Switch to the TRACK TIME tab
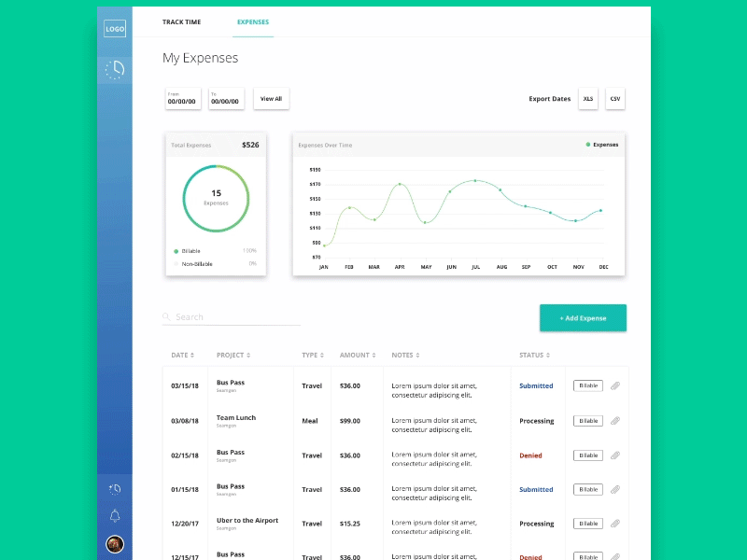This screenshot has width=747, height=560. (181, 21)
